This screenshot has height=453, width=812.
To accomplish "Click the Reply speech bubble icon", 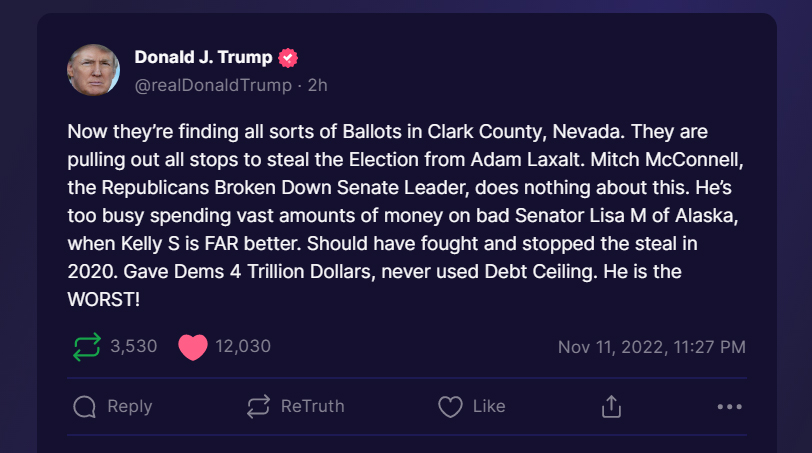I will [x=86, y=406].
